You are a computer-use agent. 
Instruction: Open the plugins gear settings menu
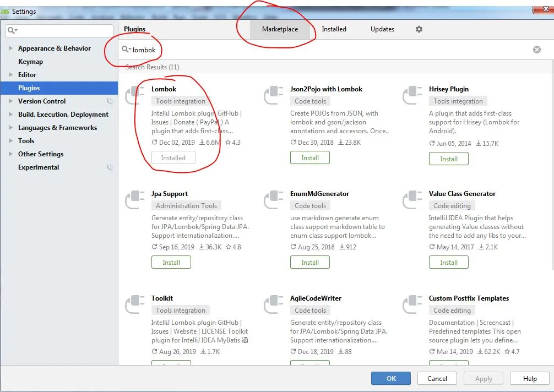click(419, 29)
